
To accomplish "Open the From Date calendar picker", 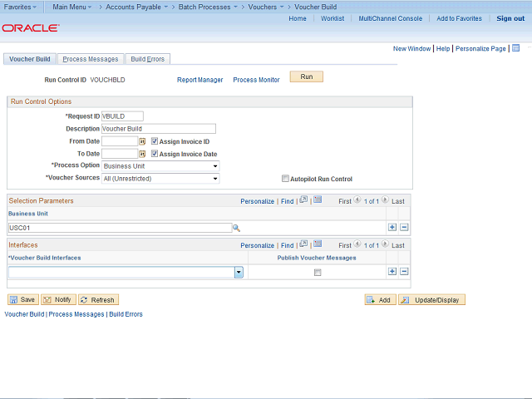I will click(x=142, y=141).
